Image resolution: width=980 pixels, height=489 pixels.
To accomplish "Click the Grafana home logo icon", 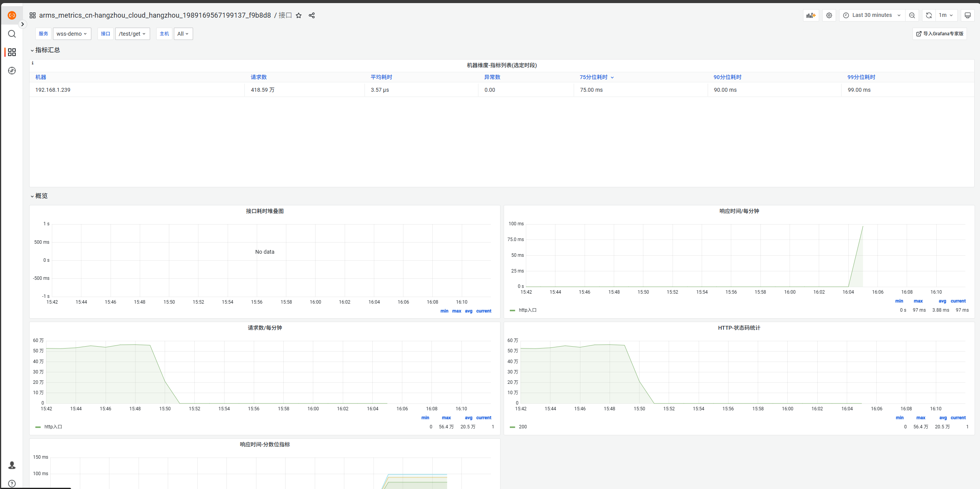I will point(12,15).
